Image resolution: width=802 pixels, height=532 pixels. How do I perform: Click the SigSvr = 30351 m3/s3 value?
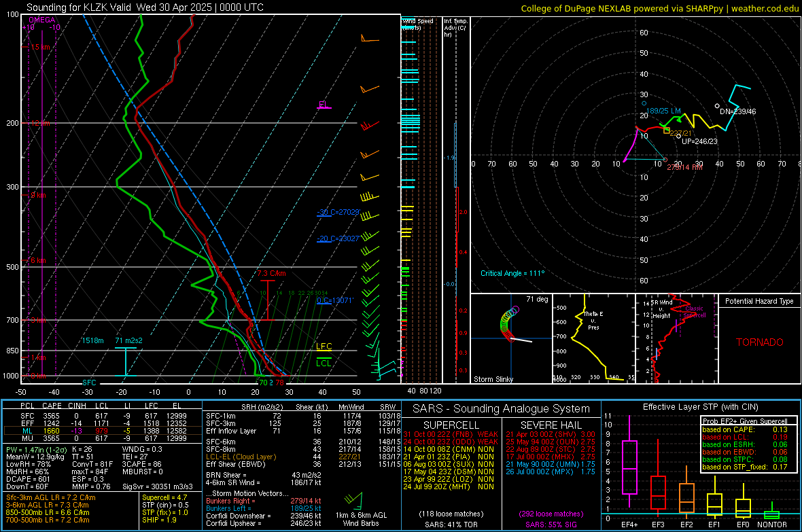pyautogui.click(x=158, y=486)
